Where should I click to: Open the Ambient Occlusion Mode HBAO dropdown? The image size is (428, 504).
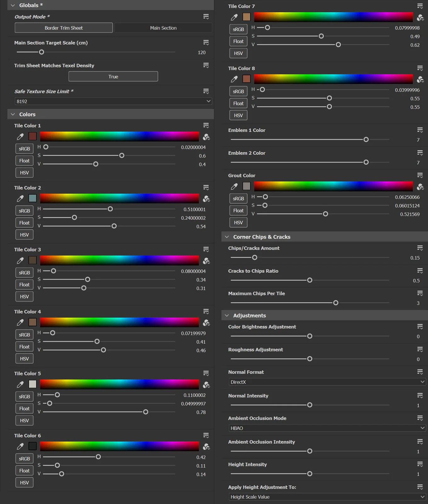pyautogui.click(x=327, y=428)
